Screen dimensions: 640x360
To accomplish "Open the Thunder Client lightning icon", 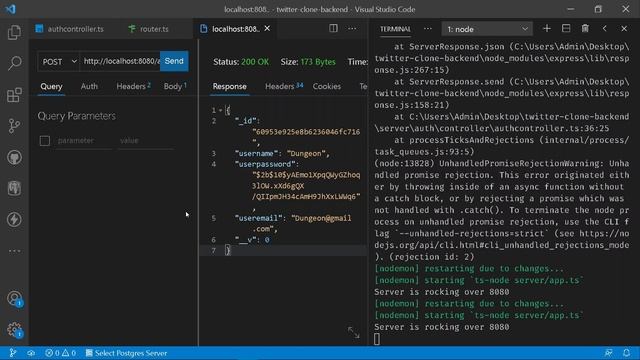I will 14,220.
